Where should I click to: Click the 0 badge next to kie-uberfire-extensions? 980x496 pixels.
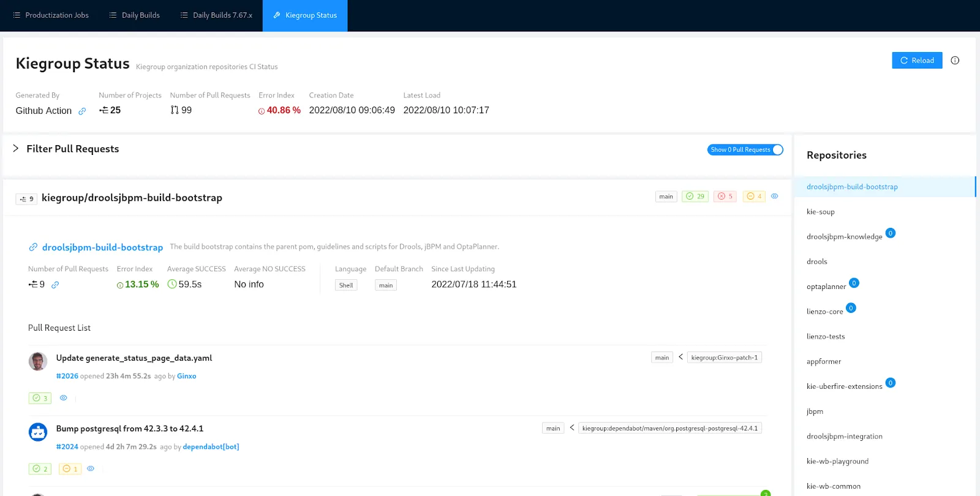891,383
